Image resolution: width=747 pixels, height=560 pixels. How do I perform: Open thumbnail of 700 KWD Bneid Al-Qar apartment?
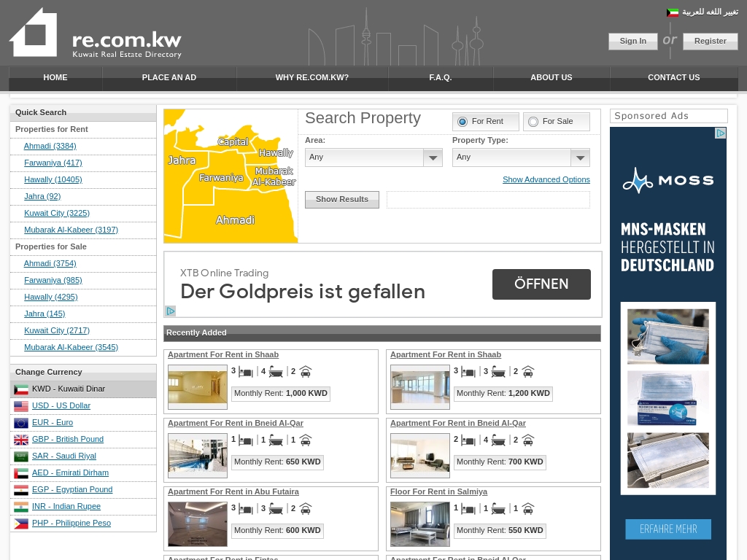click(419, 455)
